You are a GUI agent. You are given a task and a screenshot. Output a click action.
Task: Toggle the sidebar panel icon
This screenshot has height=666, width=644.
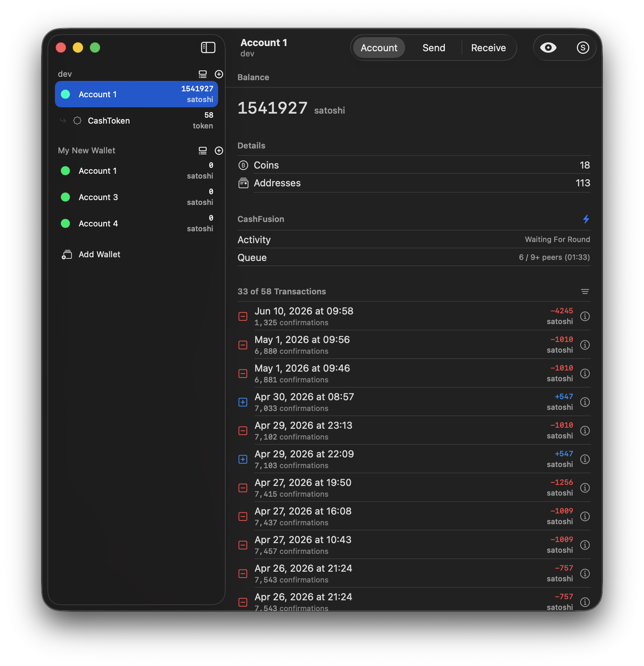click(x=208, y=48)
